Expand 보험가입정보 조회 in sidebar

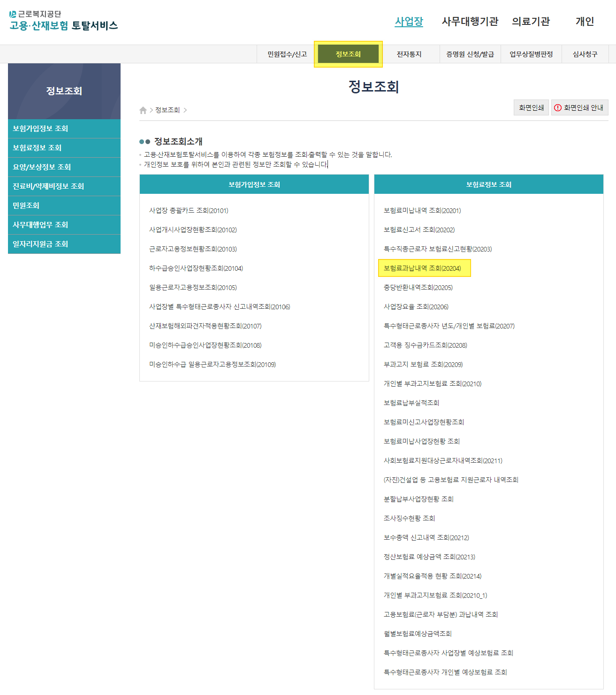40,129
